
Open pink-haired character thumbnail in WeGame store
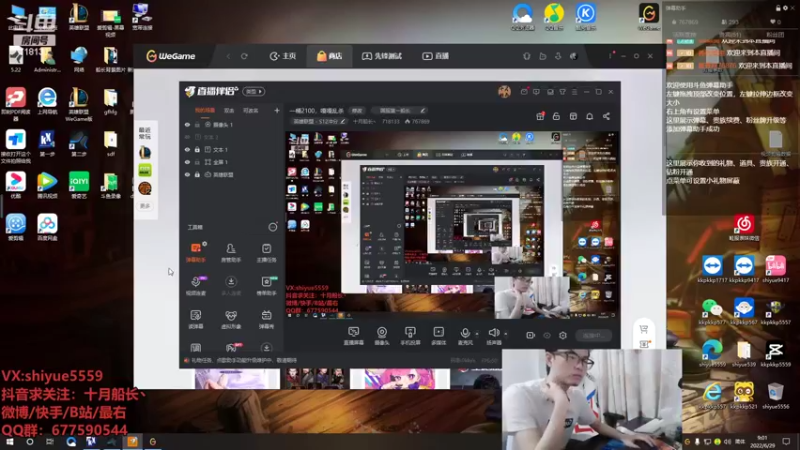coord(400,379)
